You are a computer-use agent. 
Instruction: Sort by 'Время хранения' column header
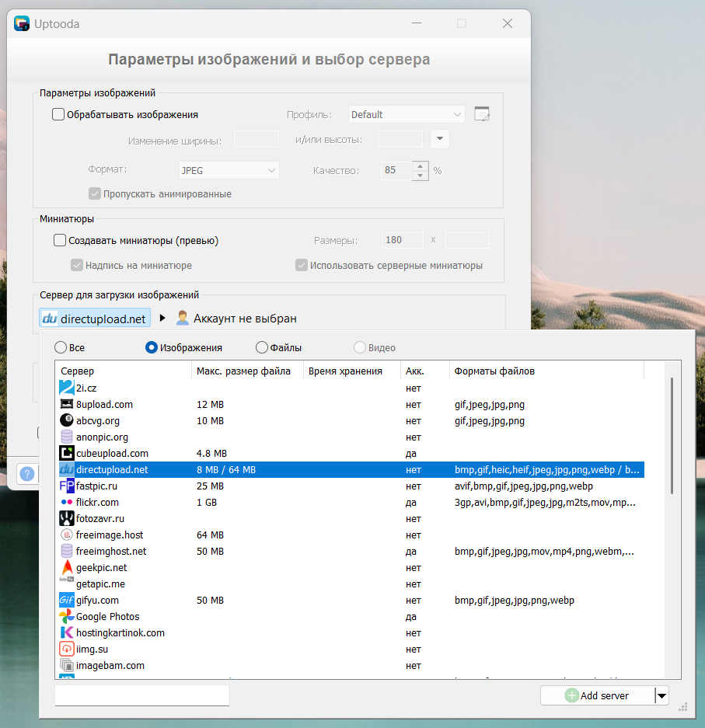coord(351,371)
